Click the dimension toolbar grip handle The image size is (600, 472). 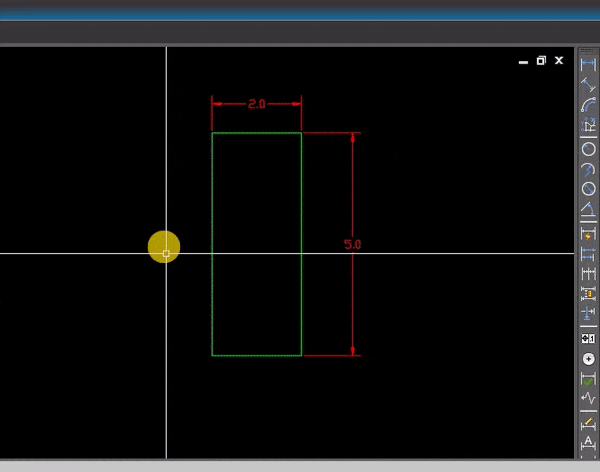[588, 51]
